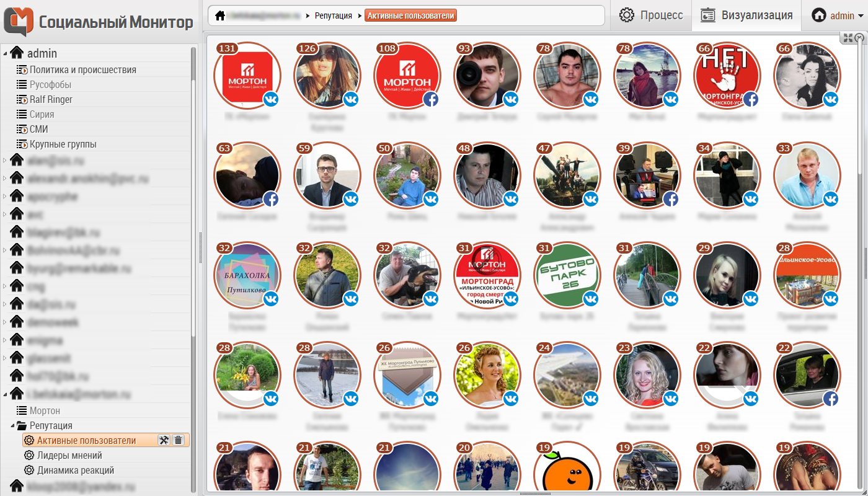
Task: Open the avatar with count 23
Action: tap(647, 375)
